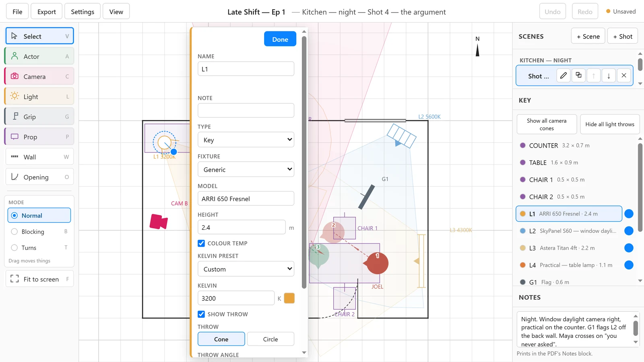Click the Done button

click(x=280, y=39)
